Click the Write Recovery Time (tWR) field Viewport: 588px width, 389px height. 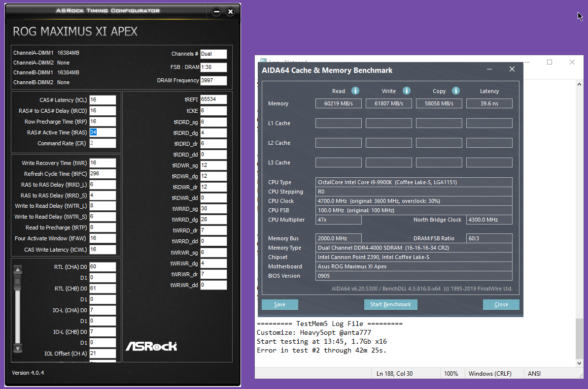tap(103, 162)
